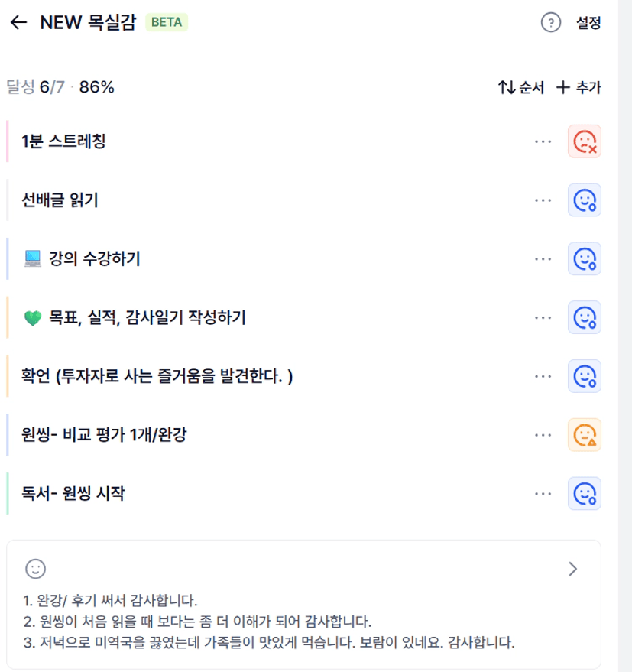632x672 pixels.
Task: Click the plus 추가 button
Action: pos(579,87)
